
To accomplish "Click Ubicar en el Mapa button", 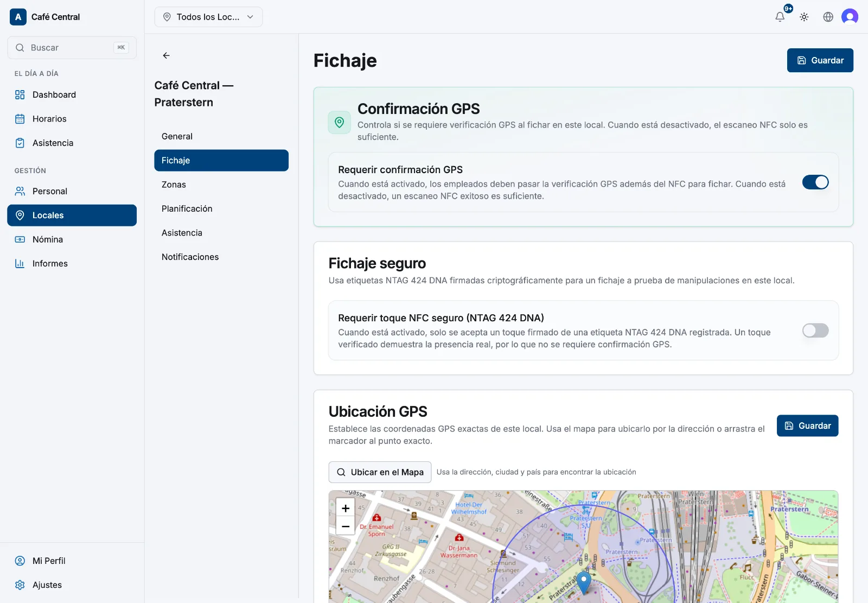I will 380,472.
